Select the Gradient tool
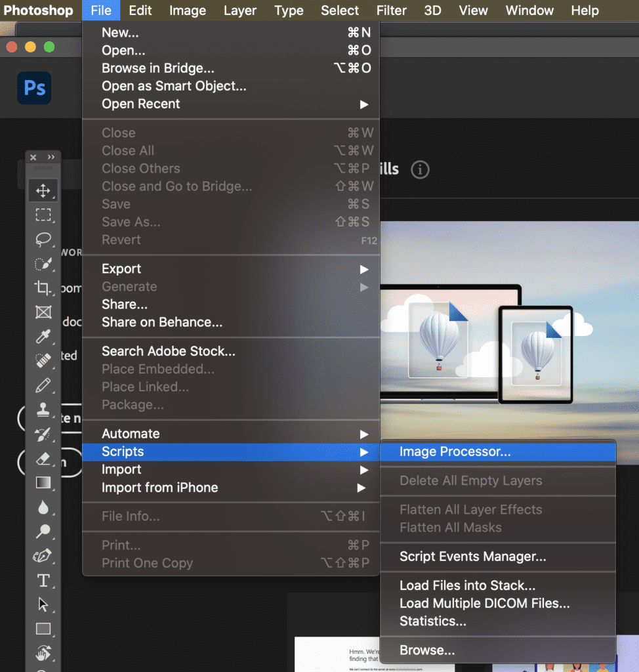This screenshot has width=639, height=672. click(x=43, y=483)
